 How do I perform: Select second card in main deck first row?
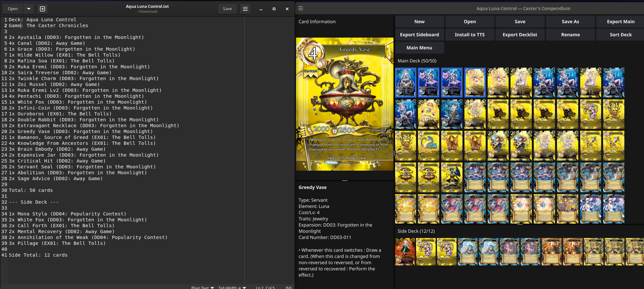429,83
